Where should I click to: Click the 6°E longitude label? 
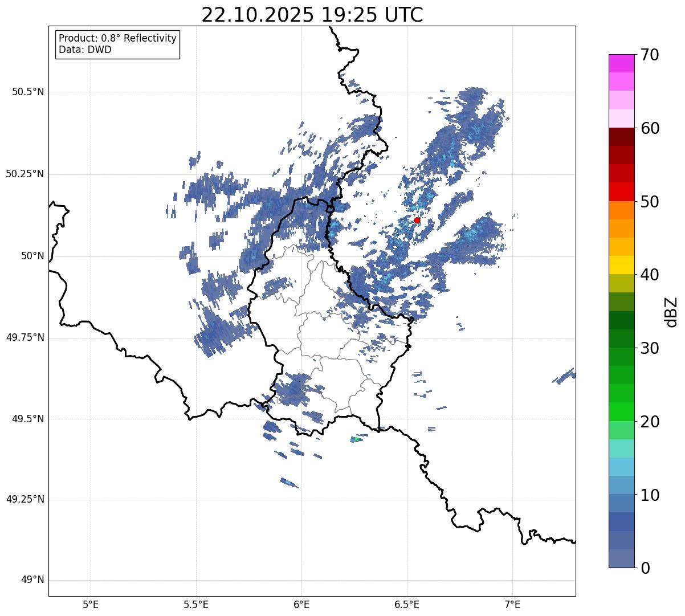click(x=301, y=605)
